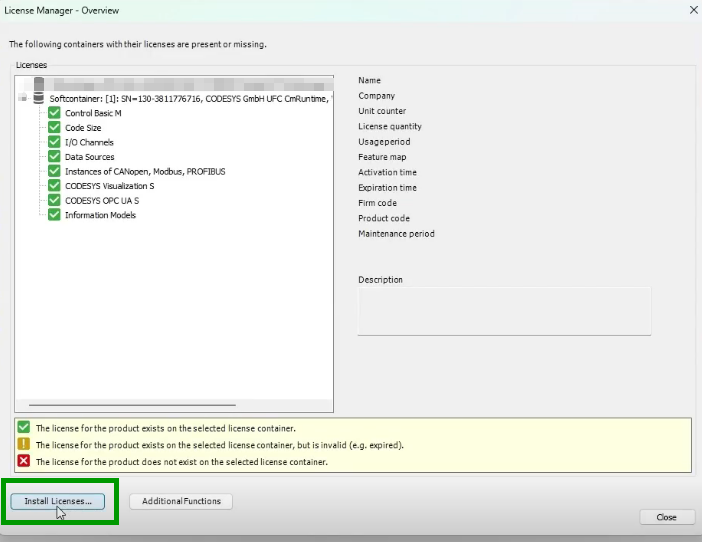
Task: Click the Softcontainer database icon
Action: [39, 99]
